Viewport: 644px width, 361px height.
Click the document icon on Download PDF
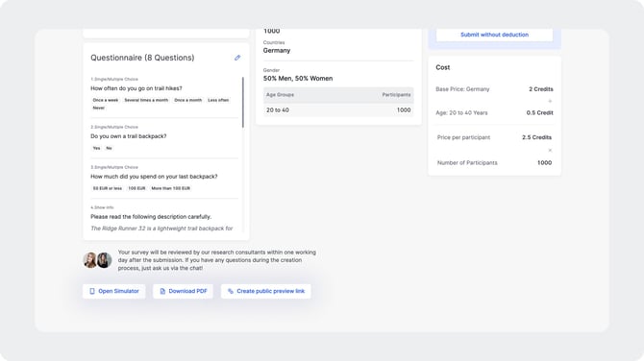(162, 291)
